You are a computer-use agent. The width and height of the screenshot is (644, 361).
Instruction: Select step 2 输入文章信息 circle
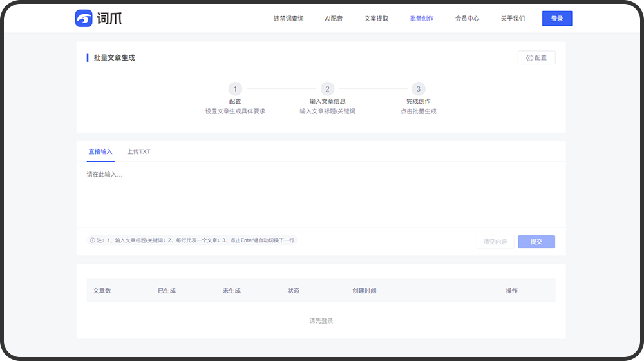point(327,89)
